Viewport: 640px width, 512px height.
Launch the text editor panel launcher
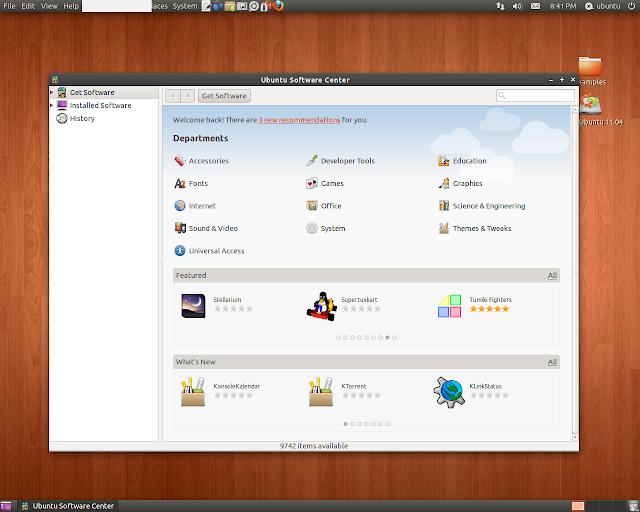(207, 6)
